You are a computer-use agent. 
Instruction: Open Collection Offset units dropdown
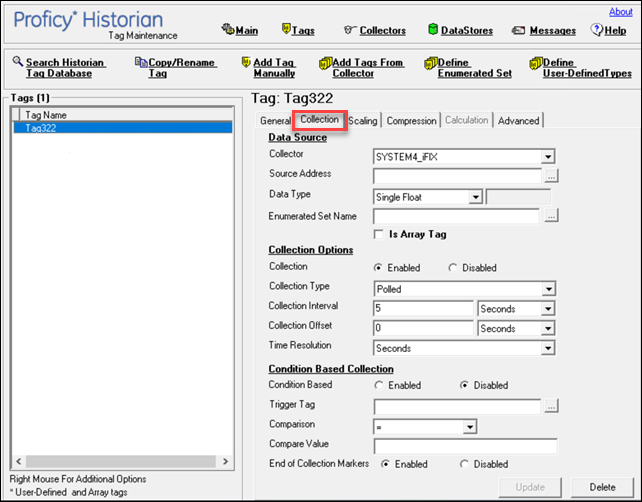coord(548,328)
